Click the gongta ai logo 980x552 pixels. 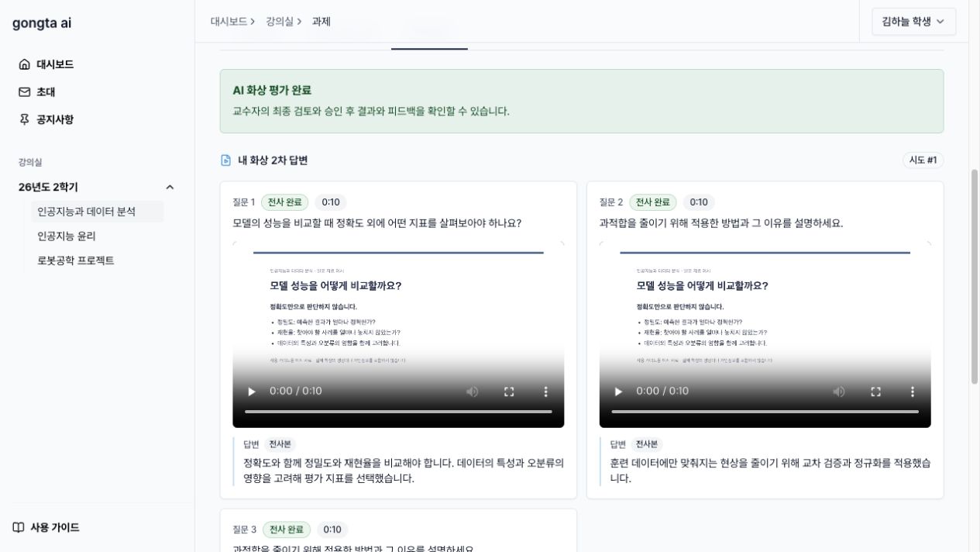42,22
